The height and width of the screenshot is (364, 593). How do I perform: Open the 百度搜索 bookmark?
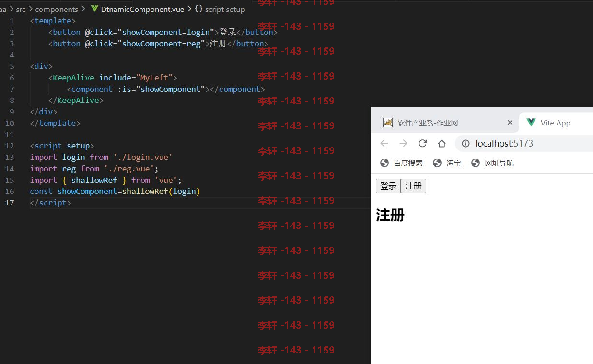click(x=402, y=163)
